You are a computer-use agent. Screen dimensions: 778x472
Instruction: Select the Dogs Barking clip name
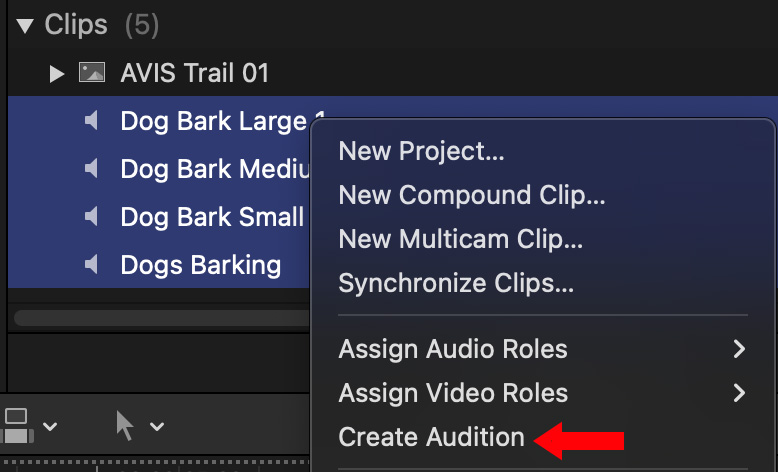[x=200, y=265]
